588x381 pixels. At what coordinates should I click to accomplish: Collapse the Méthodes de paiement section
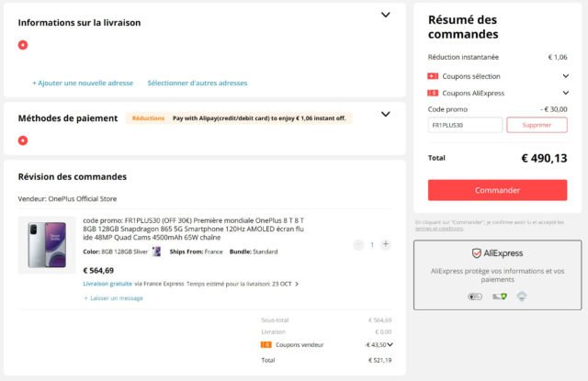[x=386, y=115]
